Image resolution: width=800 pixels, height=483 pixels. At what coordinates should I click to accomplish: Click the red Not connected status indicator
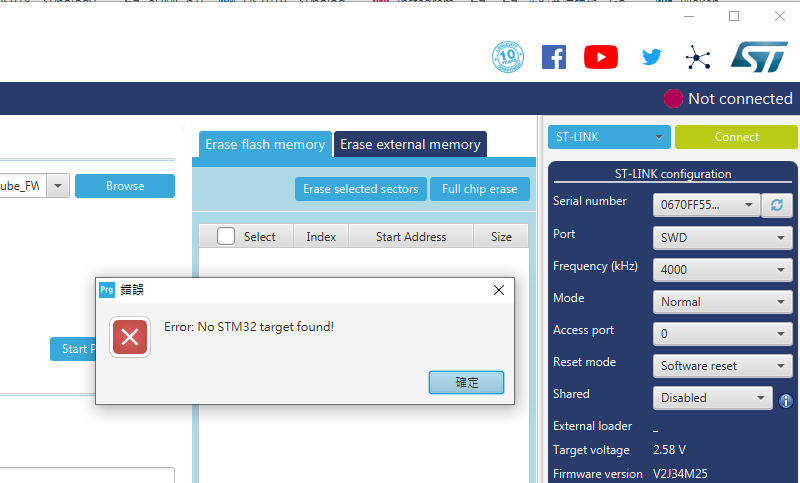coord(673,98)
